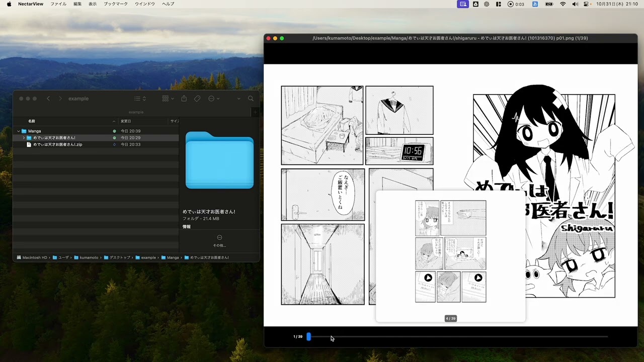Select the めでぃは天才お医者さん! folder row
Viewport: 644px width, 362px height.
pyautogui.click(x=96, y=138)
